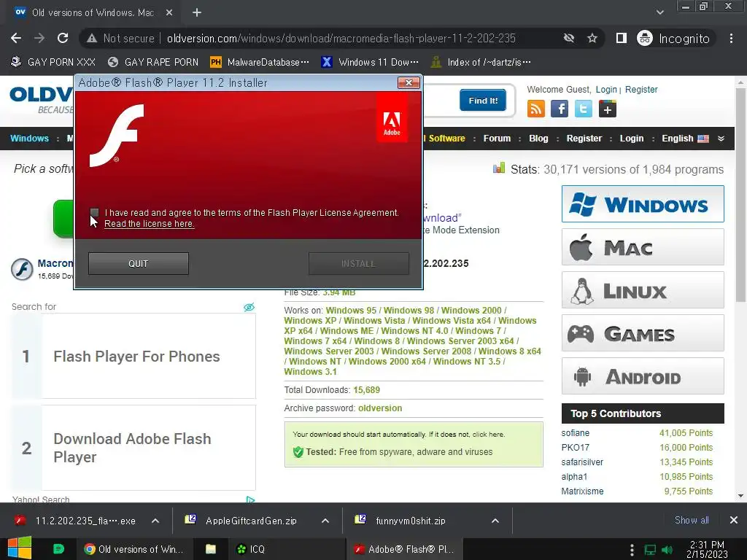This screenshot has height=560, width=747.
Task: Go forward in Chrome
Action: 39,38
